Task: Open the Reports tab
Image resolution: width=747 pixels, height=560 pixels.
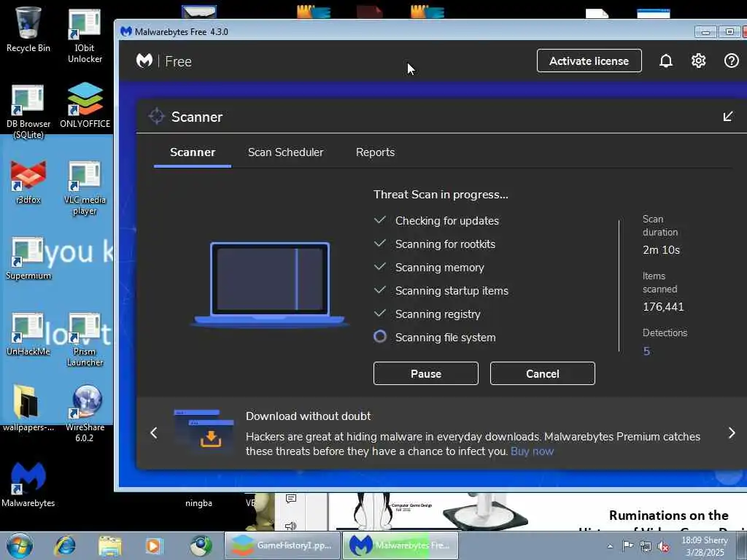Action: pos(375,152)
